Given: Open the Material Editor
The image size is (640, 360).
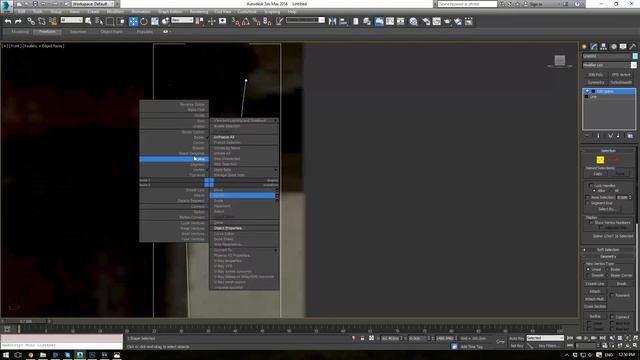Looking at the screenshot, I should 413,21.
